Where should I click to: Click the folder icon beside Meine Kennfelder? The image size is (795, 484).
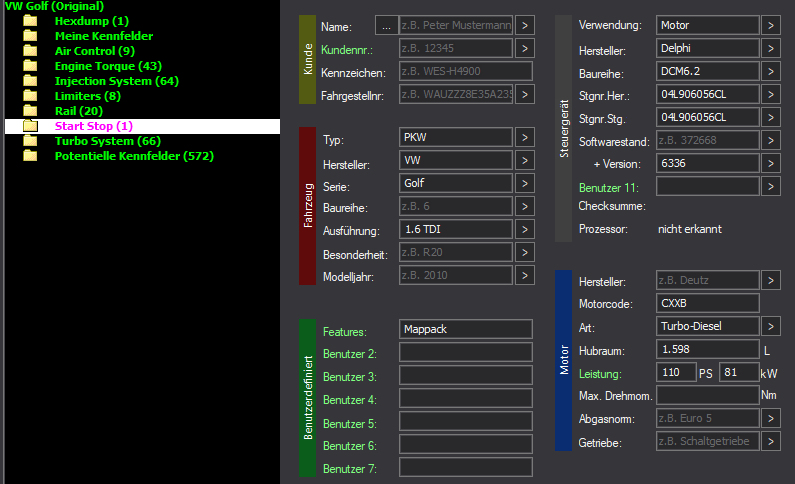[30, 36]
